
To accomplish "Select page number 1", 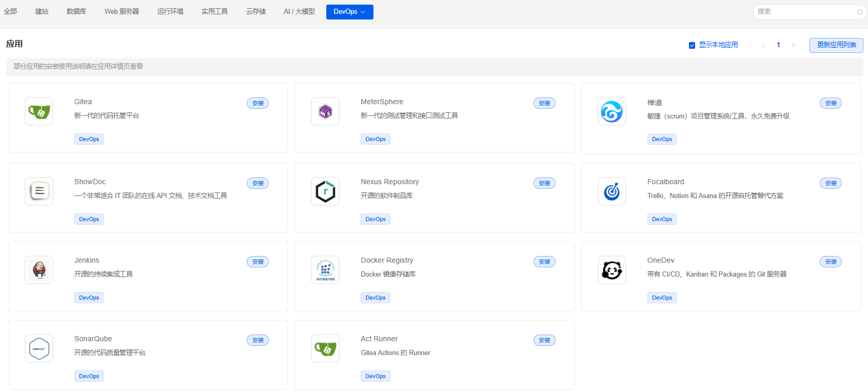I will click(x=778, y=45).
